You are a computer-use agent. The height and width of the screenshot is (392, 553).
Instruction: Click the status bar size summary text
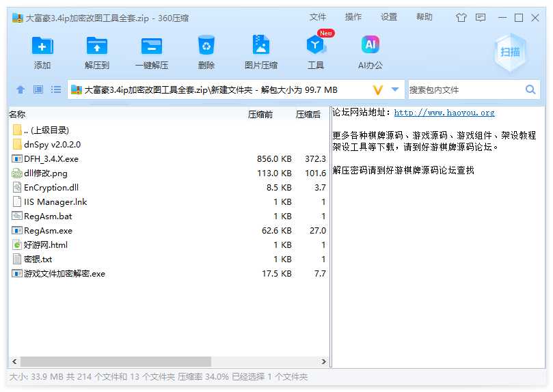(159, 377)
